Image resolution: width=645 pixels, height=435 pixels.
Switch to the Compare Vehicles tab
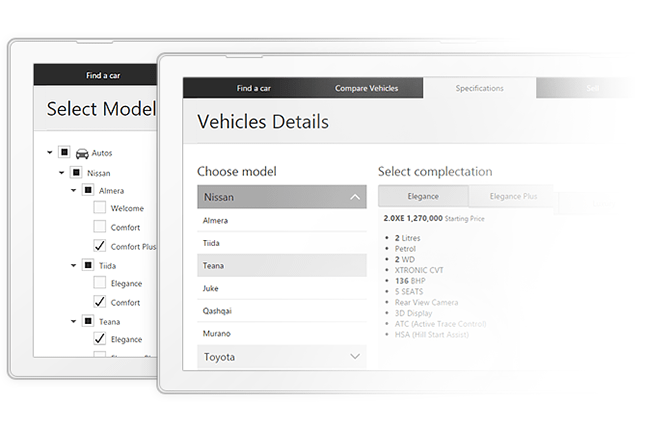pos(367,88)
